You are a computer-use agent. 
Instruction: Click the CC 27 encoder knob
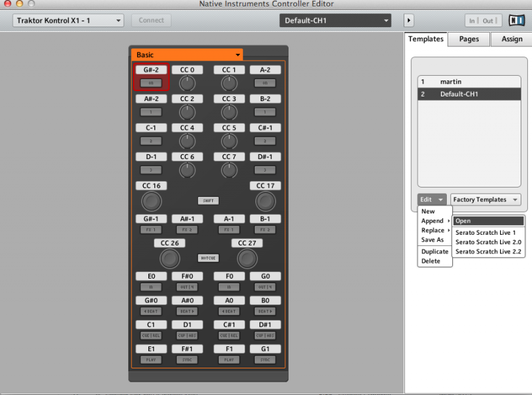pos(247,259)
